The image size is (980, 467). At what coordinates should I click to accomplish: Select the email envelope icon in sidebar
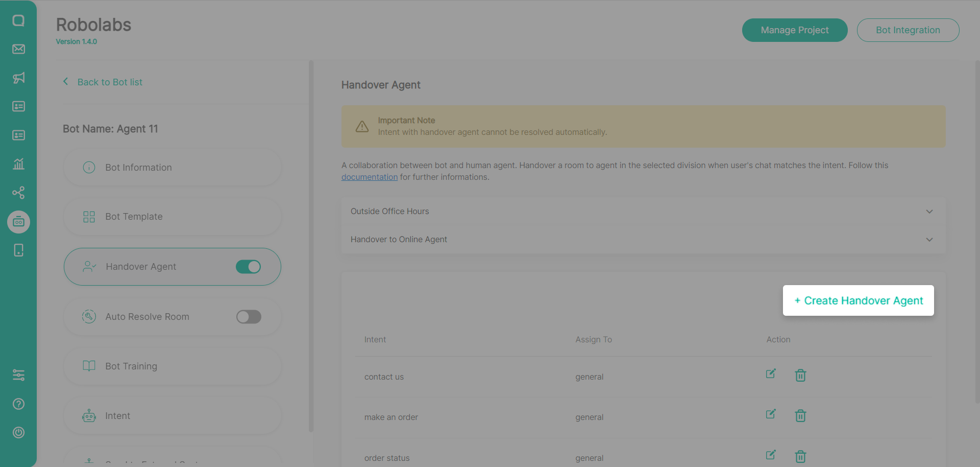pos(19,50)
